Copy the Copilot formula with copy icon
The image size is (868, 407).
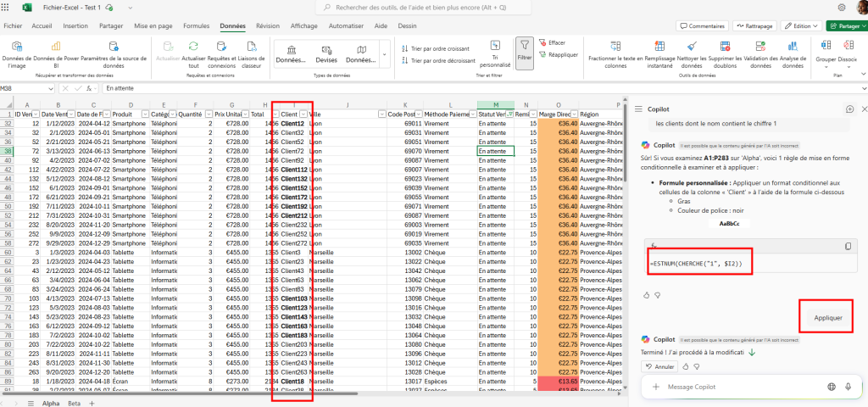pos(848,246)
